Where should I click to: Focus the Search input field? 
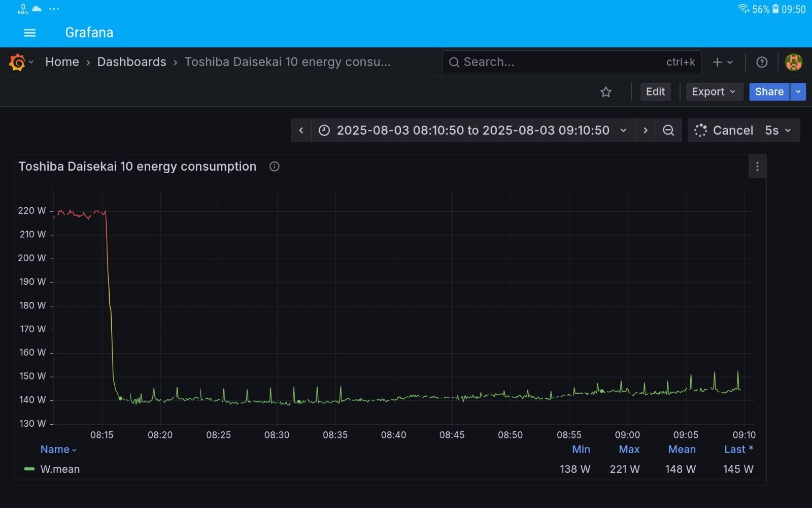point(572,62)
